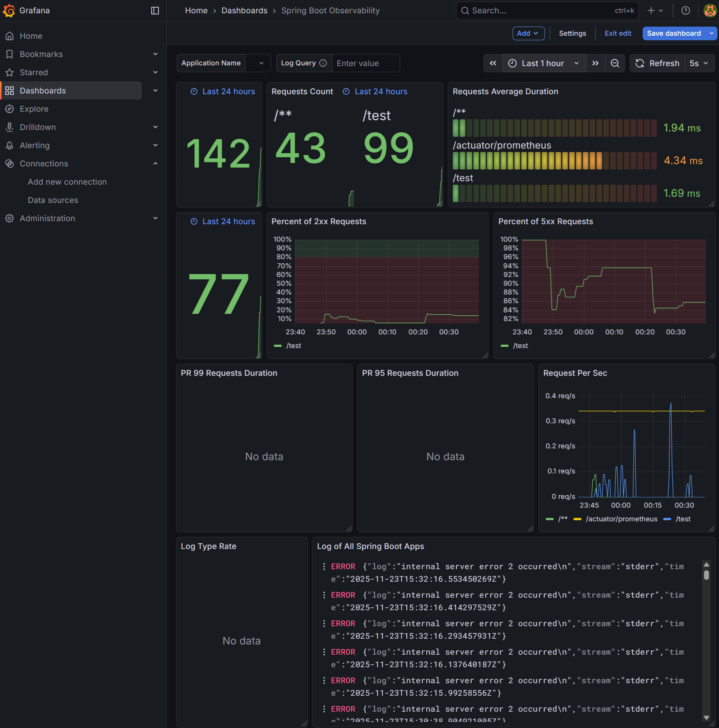Shift time range backward with double-left arrows
The width and height of the screenshot is (719, 728).
(x=493, y=63)
